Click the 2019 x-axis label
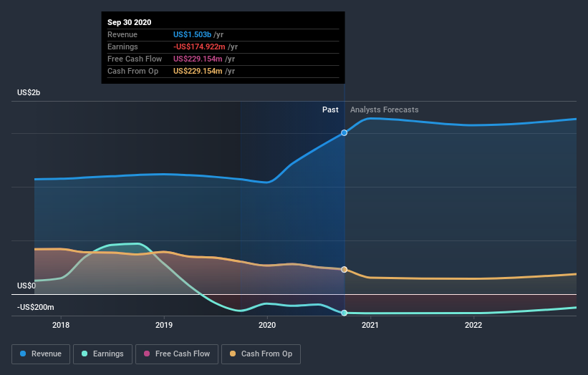This screenshot has height=375, width=588. tap(164, 325)
